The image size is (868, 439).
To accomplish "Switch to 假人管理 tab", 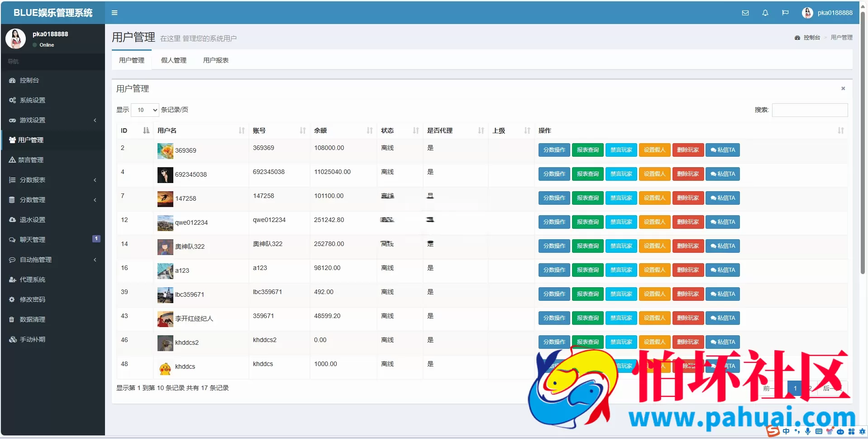I will point(174,60).
